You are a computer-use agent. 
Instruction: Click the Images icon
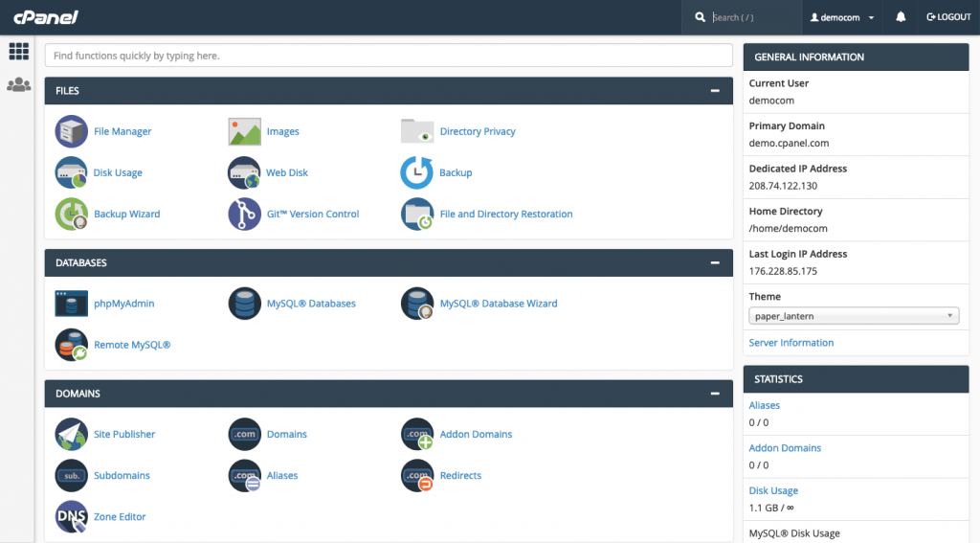click(x=244, y=131)
